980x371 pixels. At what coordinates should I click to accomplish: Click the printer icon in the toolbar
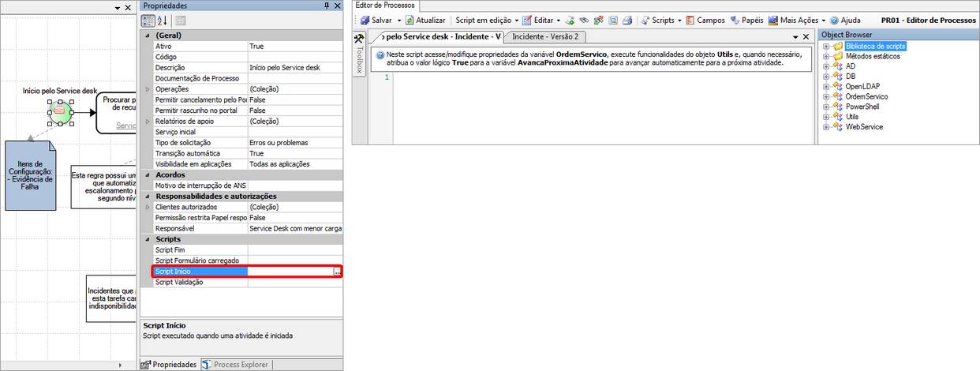[x=627, y=21]
